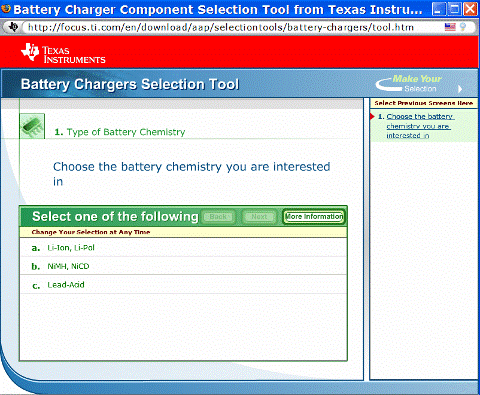This screenshot has width=480, height=395.
Task: Select option a. Li-Ion, Li-Pol
Action: [x=183, y=248]
